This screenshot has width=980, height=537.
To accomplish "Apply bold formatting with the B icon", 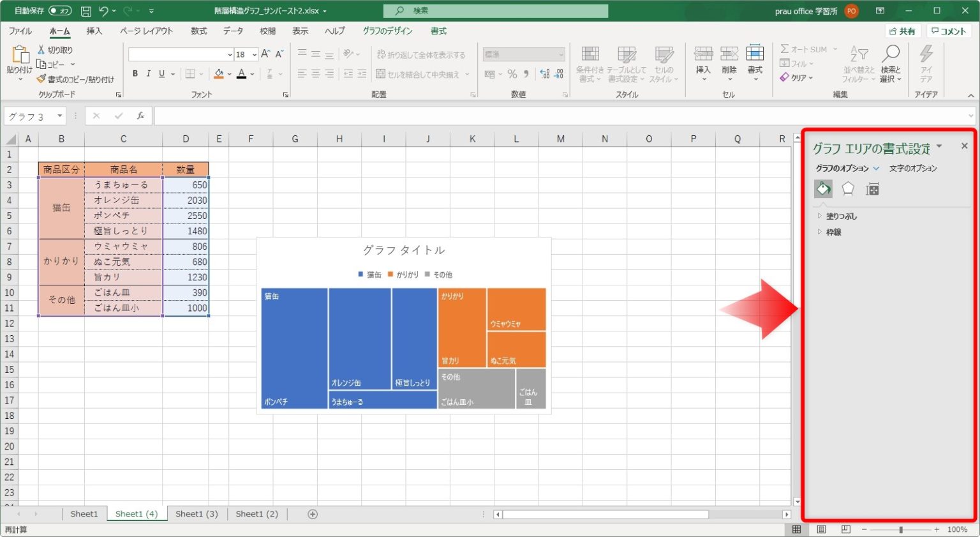I will coord(135,73).
